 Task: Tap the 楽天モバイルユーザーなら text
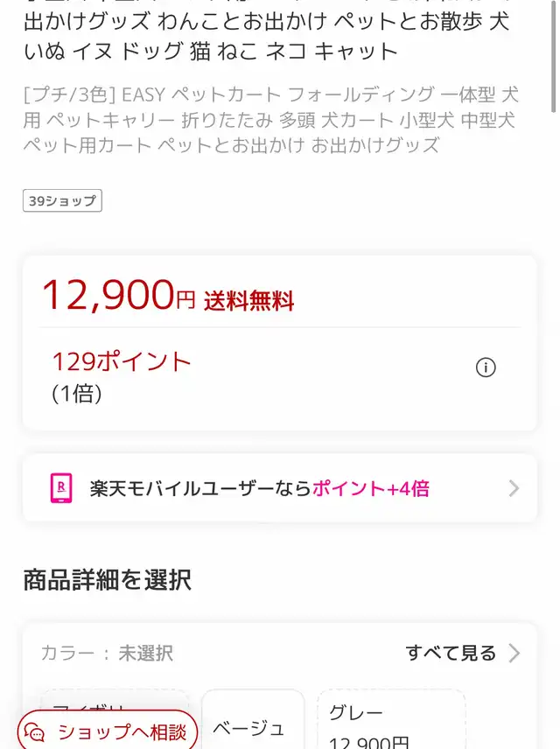coord(200,488)
